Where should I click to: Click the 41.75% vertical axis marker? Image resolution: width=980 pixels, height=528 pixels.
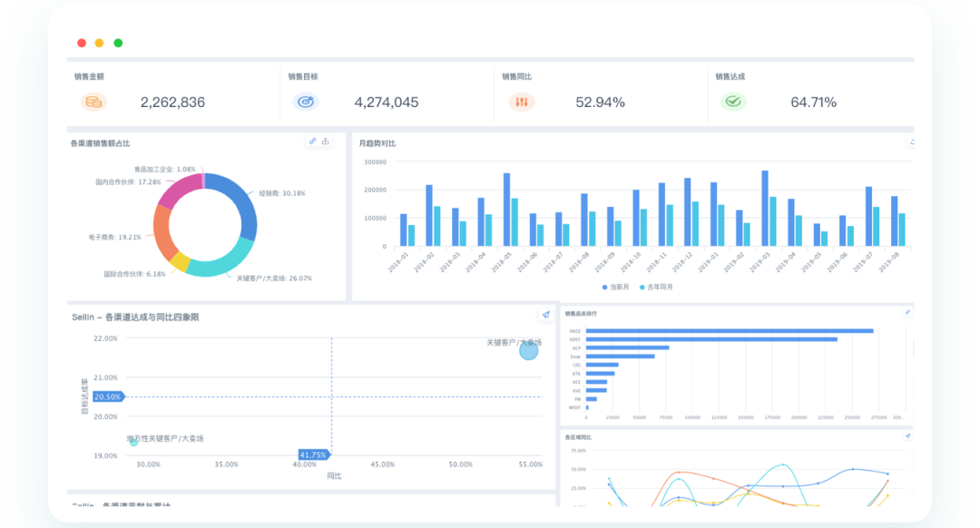point(313,455)
